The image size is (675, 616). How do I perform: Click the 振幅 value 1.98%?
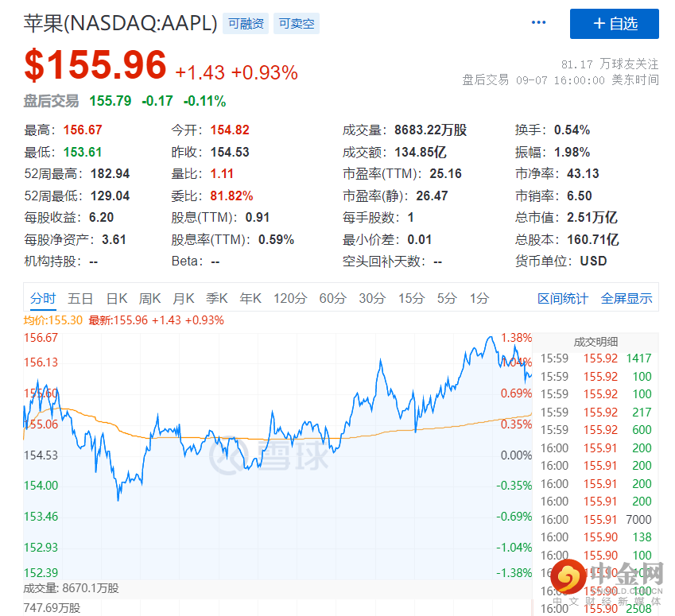(x=572, y=152)
